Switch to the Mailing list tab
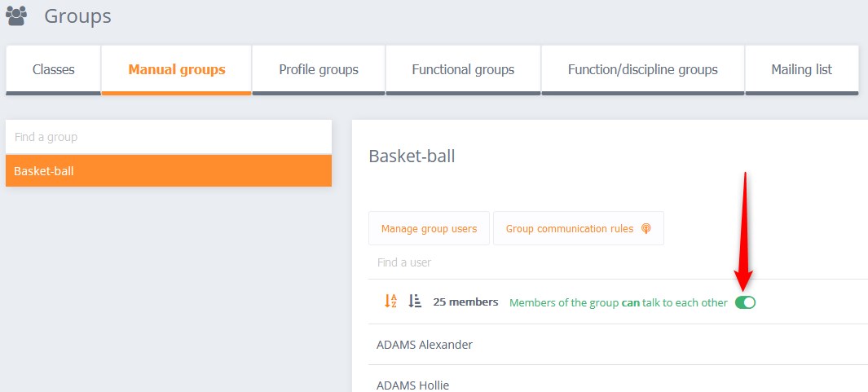Screen dimensions: 868x392 tap(801, 69)
